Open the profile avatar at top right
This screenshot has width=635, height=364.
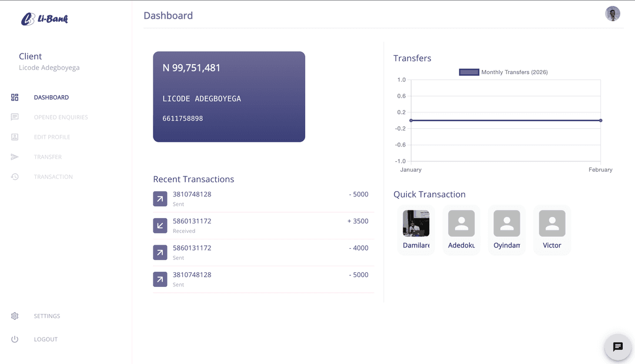[613, 13]
